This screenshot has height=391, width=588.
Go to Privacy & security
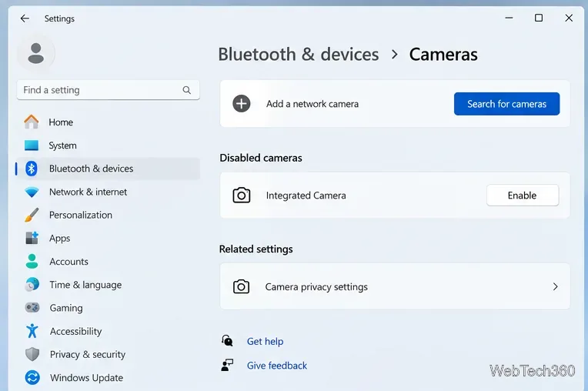pos(108,354)
